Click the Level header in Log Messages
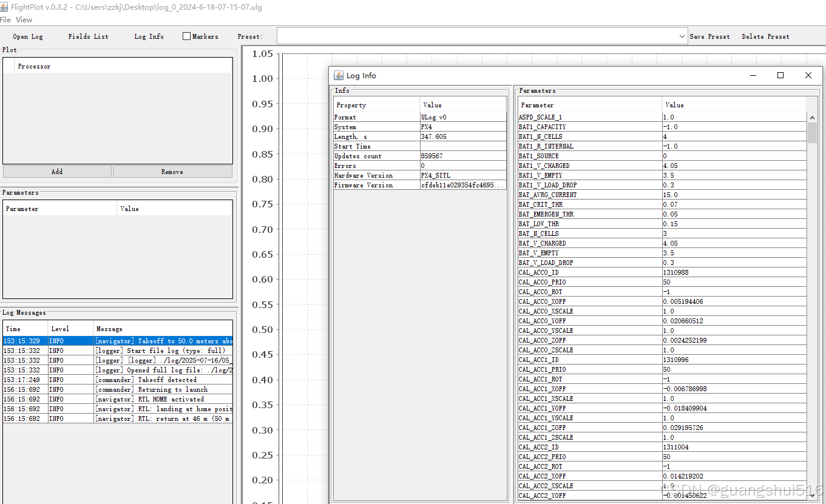Viewport: 826px width, 504px height. (x=71, y=329)
